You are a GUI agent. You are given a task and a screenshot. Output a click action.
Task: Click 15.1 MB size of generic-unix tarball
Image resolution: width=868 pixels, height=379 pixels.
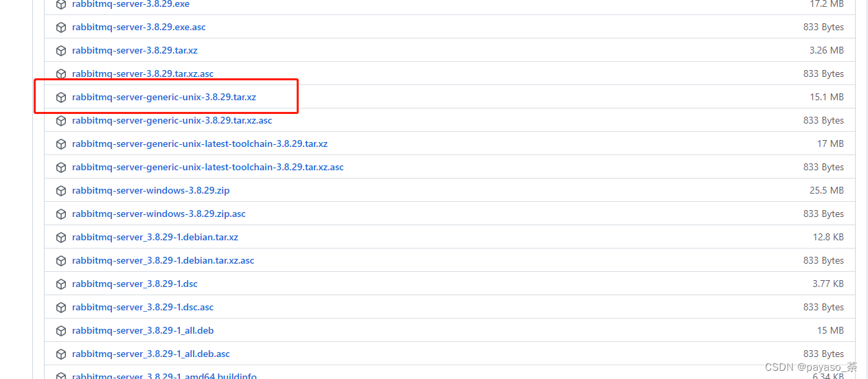tap(827, 97)
